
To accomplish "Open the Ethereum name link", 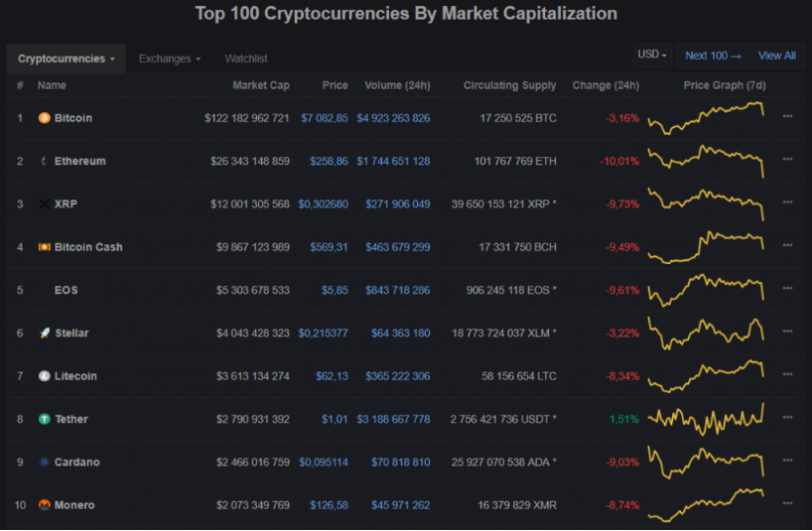I will [x=80, y=161].
